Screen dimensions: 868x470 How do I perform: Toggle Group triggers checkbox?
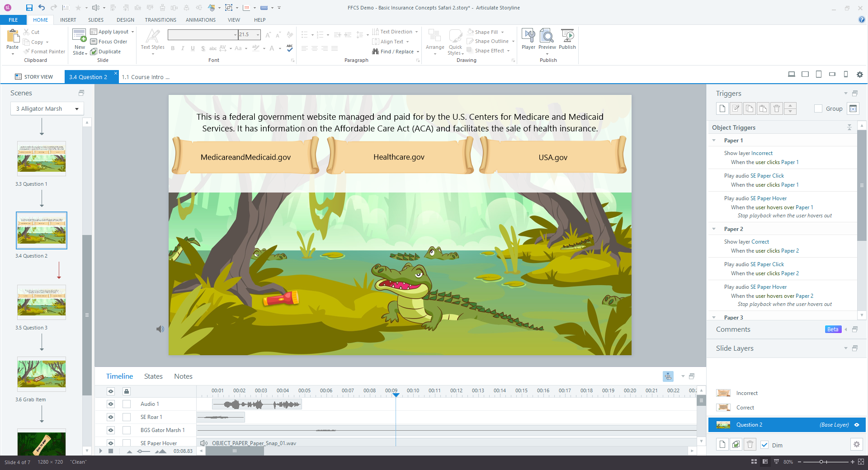[x=818, y=108]
